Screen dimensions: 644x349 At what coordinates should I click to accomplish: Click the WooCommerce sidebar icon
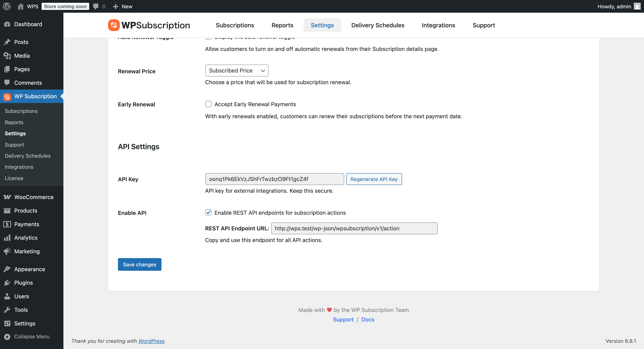tap(7, 197)
